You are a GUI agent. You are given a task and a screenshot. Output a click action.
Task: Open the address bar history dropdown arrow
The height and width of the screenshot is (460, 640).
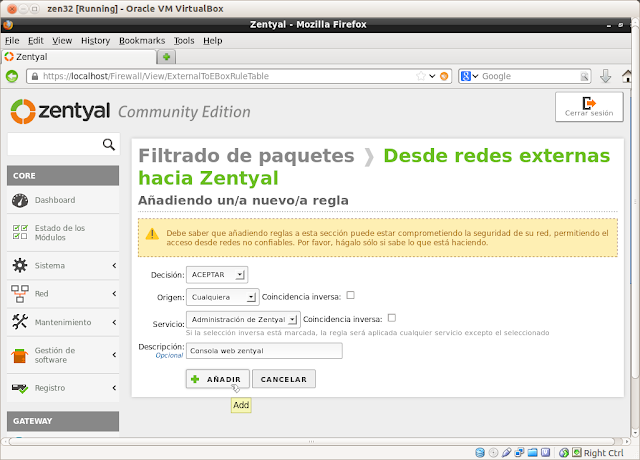(432, 76)
